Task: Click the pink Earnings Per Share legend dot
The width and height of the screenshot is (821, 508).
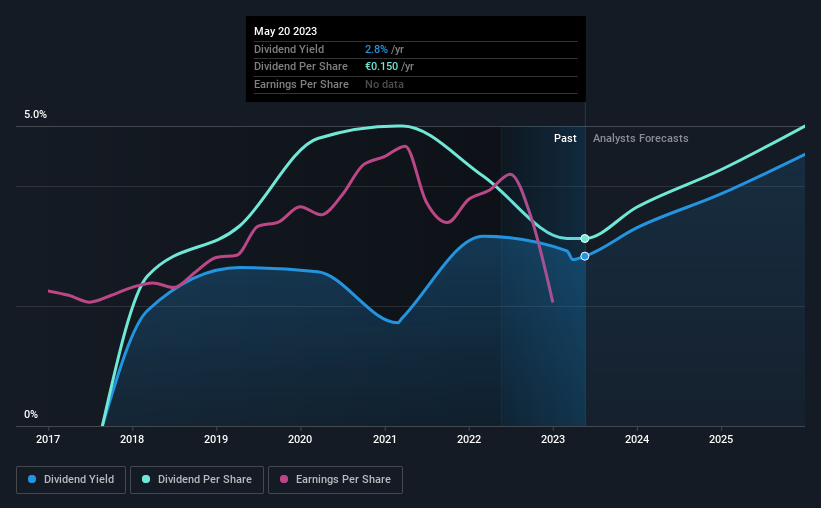Action: (284, 479)
